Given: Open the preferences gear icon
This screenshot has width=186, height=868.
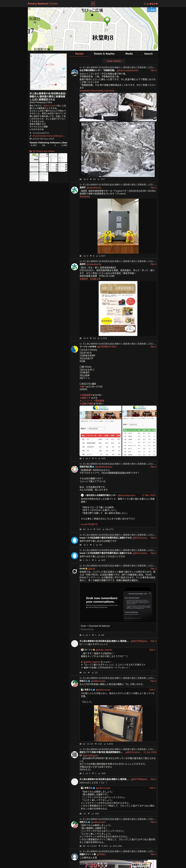Looking at the screenshot, I should tap(157, 4).
